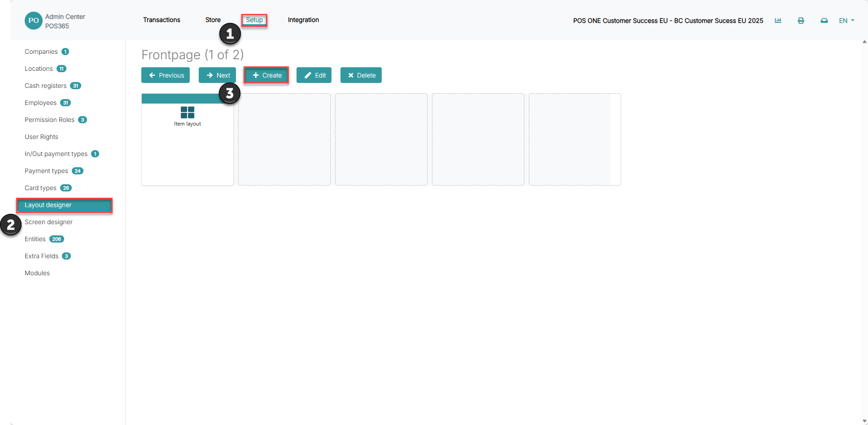Open the Setup menu
Image resolution: width=868 pixels, height=425 pixels.
coord(254,20)
